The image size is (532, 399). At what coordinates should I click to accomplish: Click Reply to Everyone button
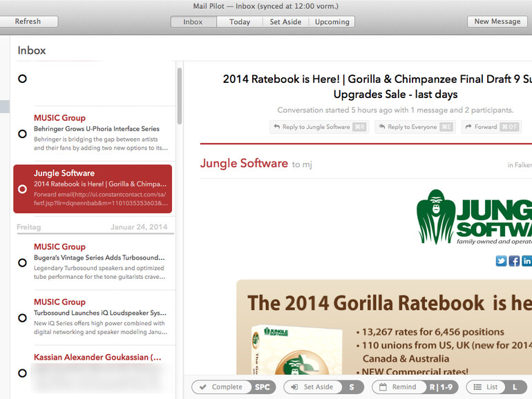click(415, 127)
